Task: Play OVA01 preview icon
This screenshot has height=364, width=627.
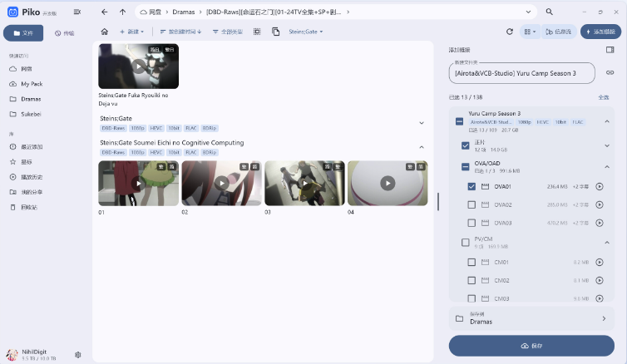Action: (x=600, y=187)
